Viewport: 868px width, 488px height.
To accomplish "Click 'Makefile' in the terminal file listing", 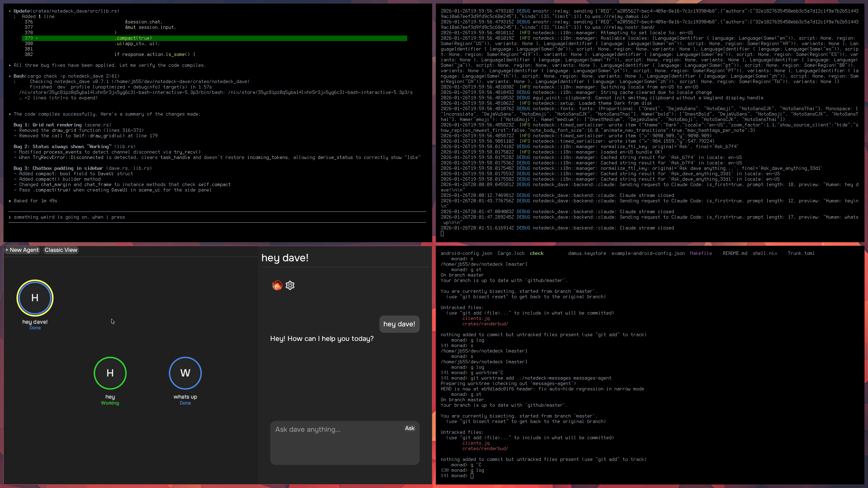I will 701,253.
